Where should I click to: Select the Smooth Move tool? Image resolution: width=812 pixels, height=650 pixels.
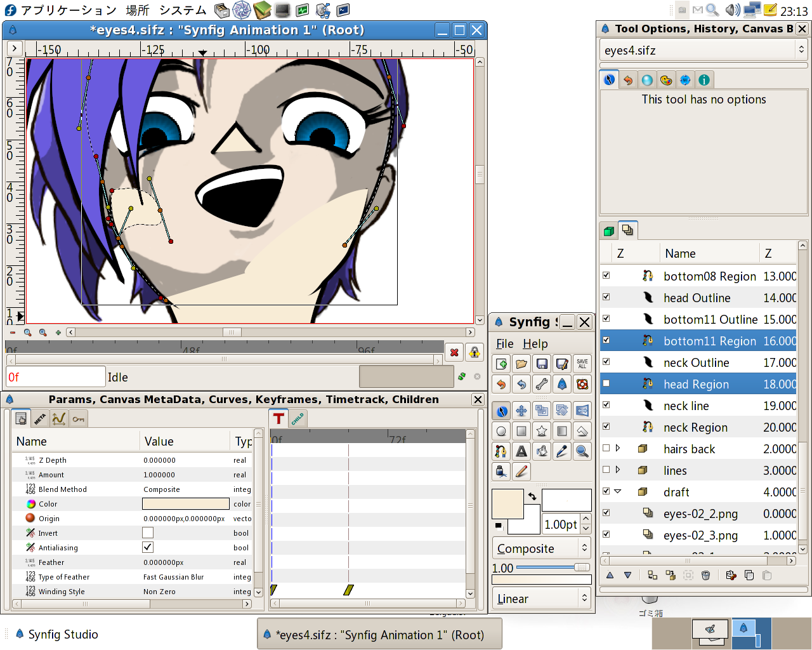tap(521, 411)
